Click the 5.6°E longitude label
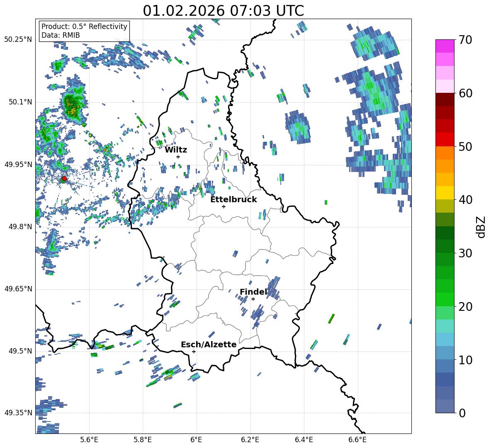Viewport: 491px width, 448px height. (x=89, y=440)
